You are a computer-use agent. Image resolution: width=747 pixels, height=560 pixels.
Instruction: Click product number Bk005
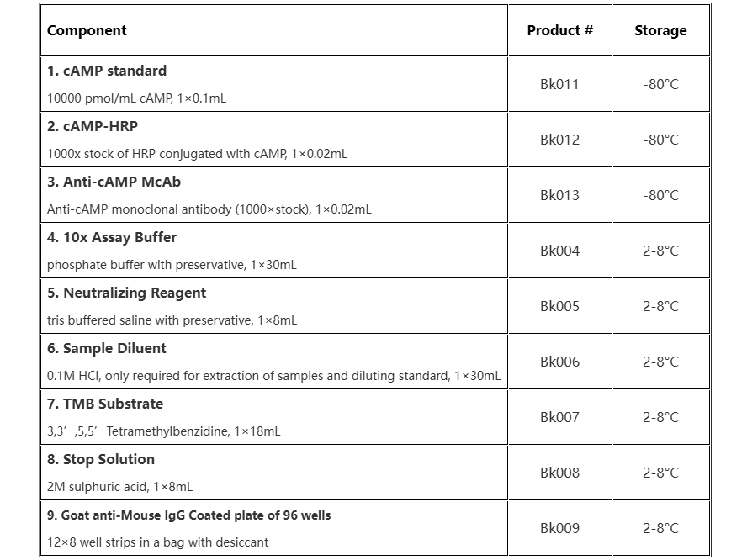559,306
